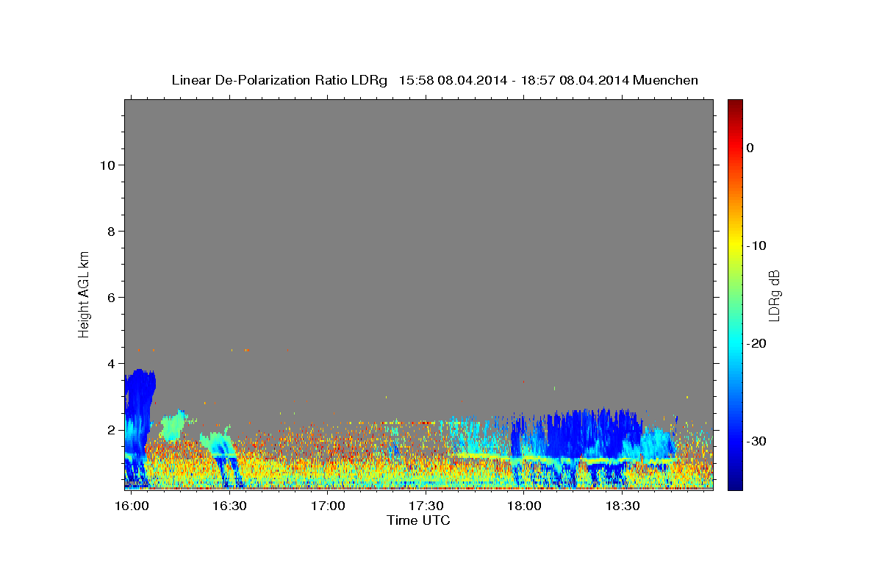
Task: Click the 16:00 time tick label
Action: coord(131,506)
